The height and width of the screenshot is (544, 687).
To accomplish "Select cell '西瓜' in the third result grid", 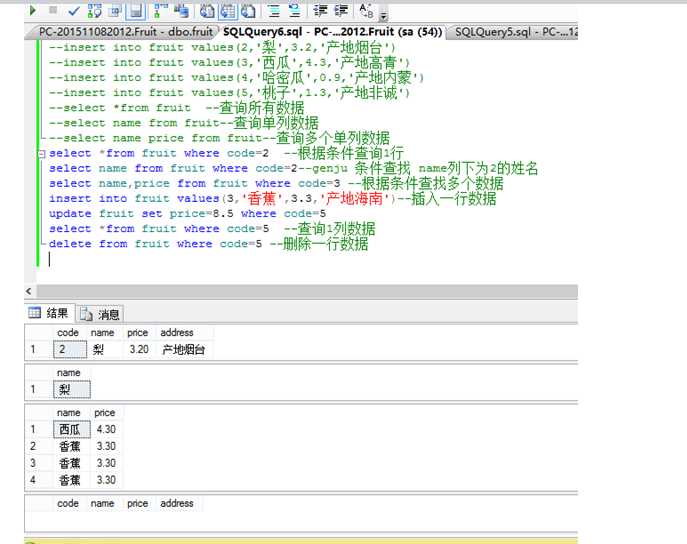I will click(x=72, y=429).
